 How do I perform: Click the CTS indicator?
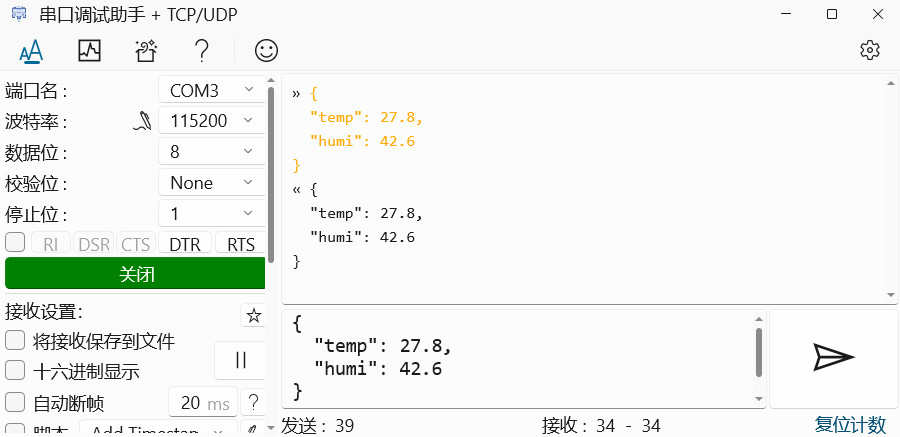135,244
